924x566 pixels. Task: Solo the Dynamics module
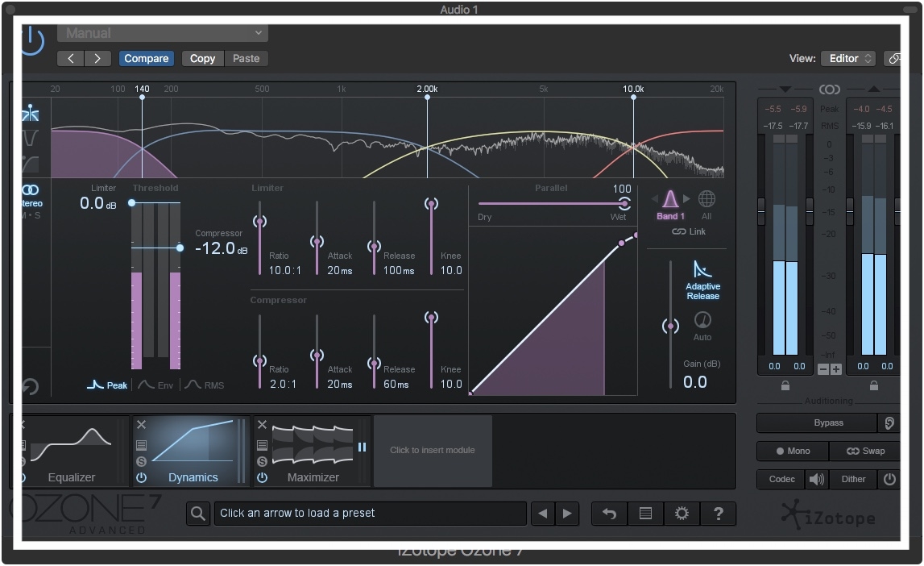pyautogui.click(x=142, y=462)
